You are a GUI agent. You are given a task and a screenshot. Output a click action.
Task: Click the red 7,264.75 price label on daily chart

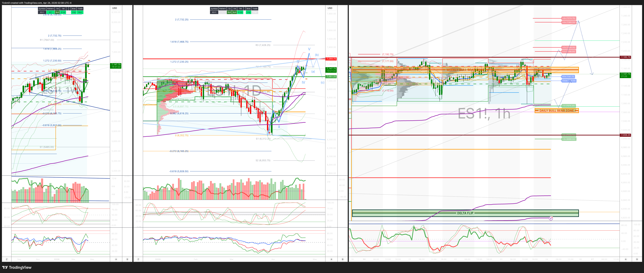pos(331,59)
